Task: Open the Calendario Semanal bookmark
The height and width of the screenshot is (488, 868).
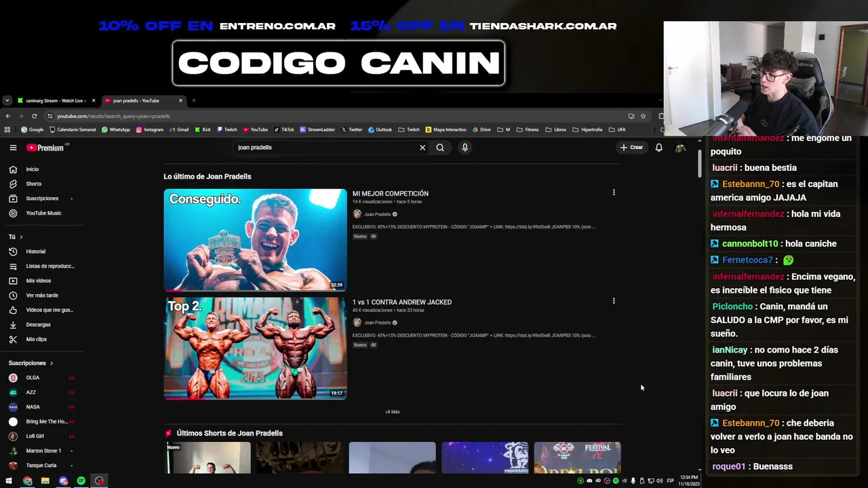Action: coord(73,129)
